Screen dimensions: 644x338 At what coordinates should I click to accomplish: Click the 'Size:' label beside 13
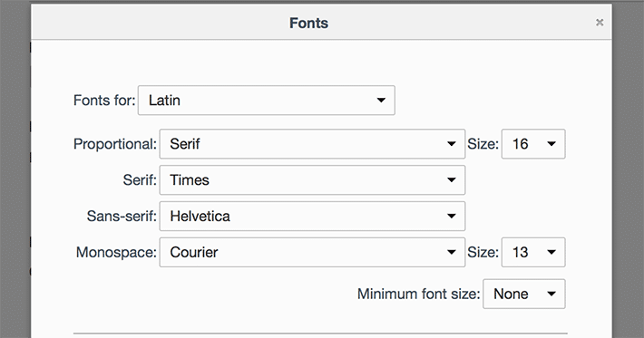483,252
